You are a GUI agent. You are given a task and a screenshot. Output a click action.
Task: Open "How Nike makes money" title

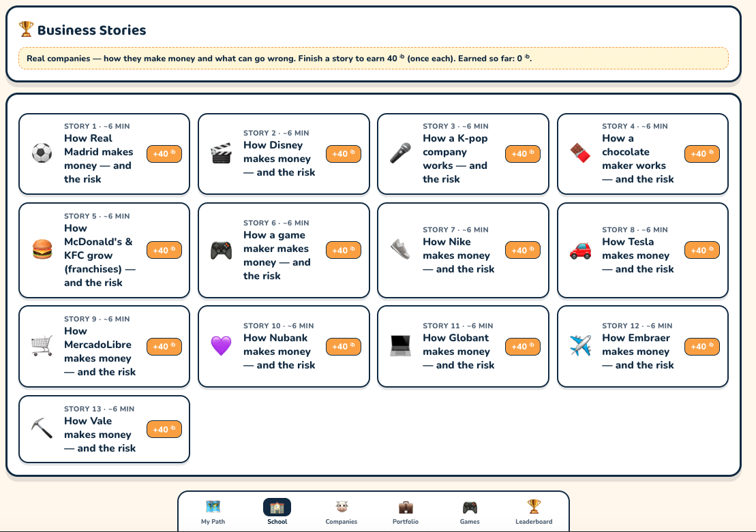point(459,255)
